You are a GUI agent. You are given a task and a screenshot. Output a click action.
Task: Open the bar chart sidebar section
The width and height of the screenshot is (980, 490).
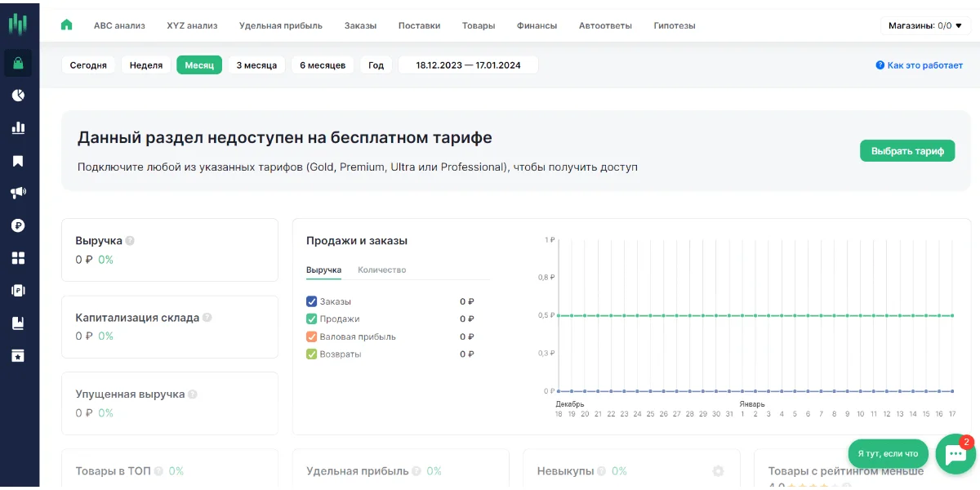click(18, 128)
